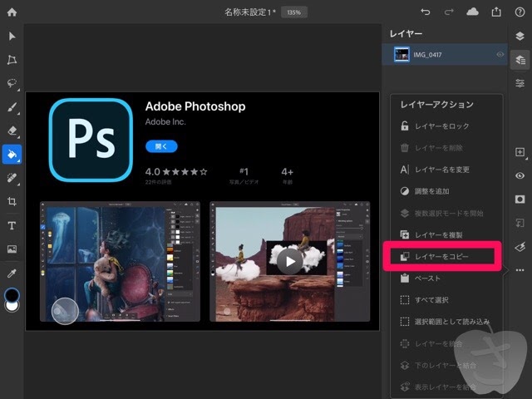Screen dimensions: 532x399
Task: Choose レイヤーを統合 from layer actions
Action: point(446,343)
